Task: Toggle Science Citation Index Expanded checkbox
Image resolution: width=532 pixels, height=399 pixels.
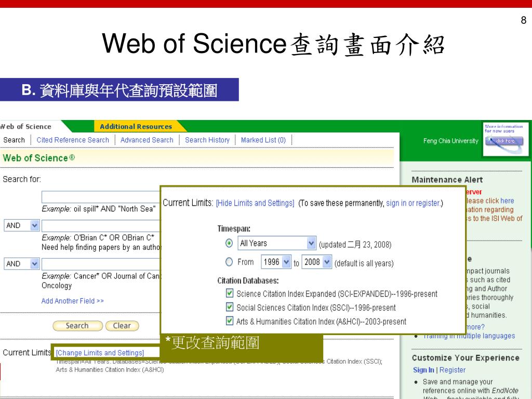Action: (x=230, y=293)
